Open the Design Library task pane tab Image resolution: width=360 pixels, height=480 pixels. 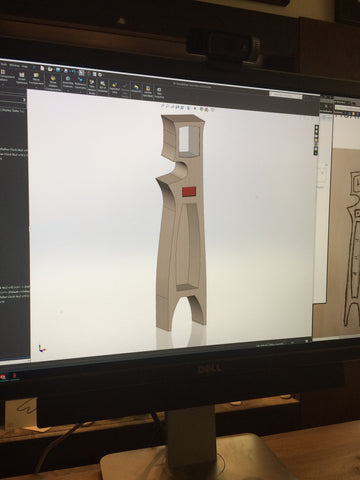click(316, 132)
